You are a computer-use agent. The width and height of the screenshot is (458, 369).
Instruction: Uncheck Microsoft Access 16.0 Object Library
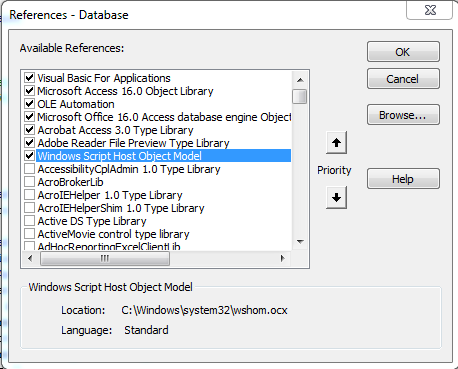[29, 91]
